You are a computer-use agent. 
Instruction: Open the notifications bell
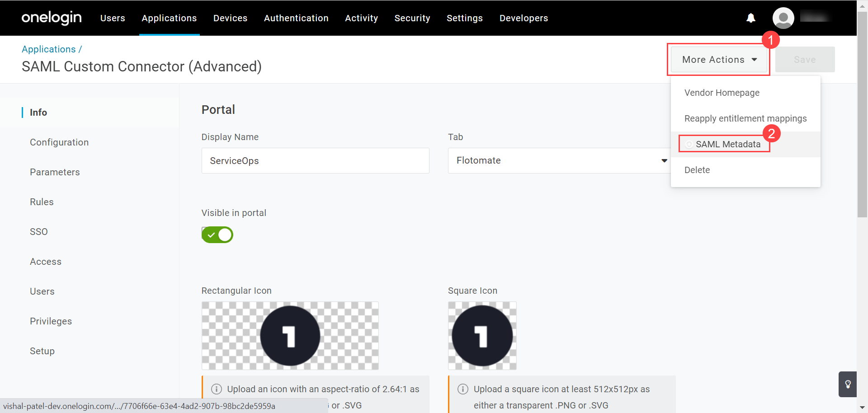[750, 18]
